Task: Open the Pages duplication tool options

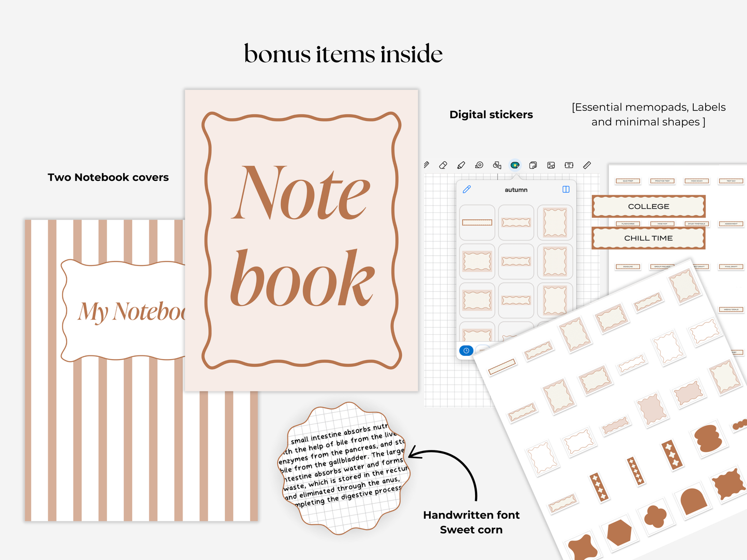Action: click(x=532, y=165)
